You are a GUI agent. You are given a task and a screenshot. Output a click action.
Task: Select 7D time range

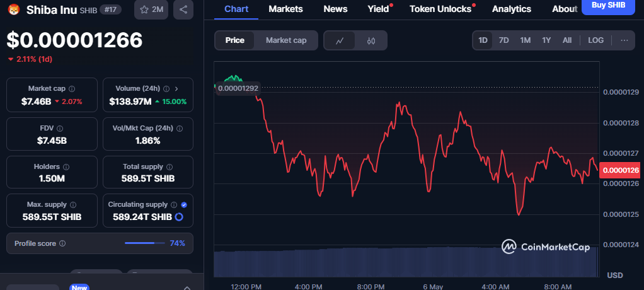503,40
